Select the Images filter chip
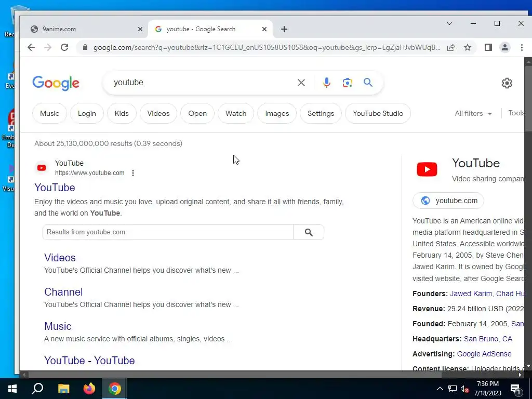This screenshot has width=532, height=399. [x=277, y=113]
